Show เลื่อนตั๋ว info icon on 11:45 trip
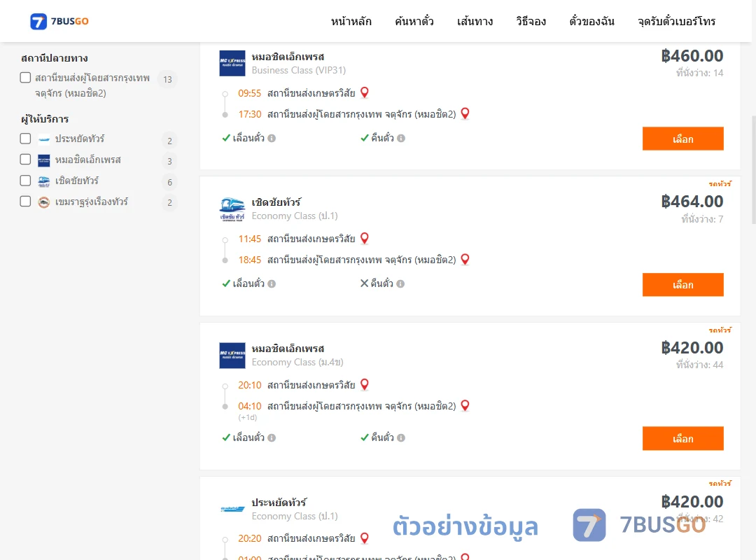 (x=272, y=284)
